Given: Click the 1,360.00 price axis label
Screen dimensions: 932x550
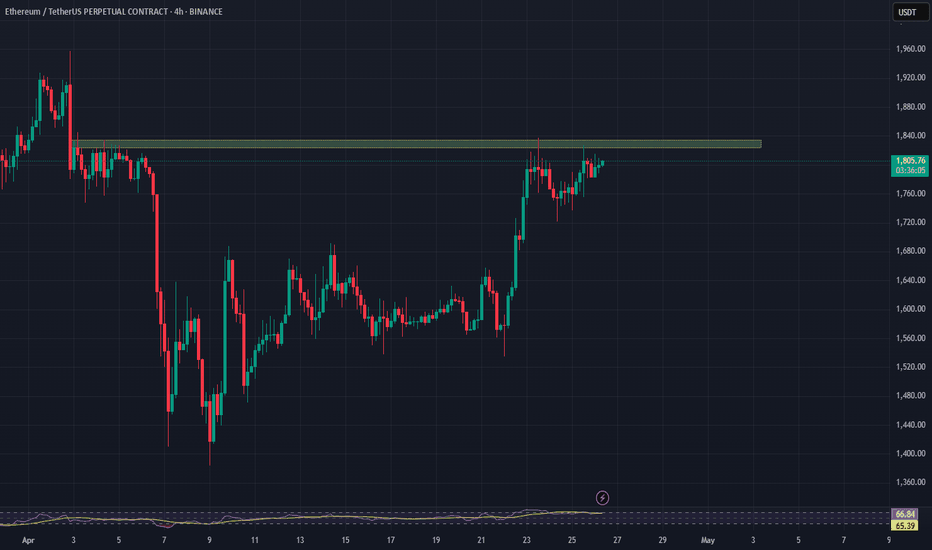Looking at the screenshot, I should coord(910,482).
